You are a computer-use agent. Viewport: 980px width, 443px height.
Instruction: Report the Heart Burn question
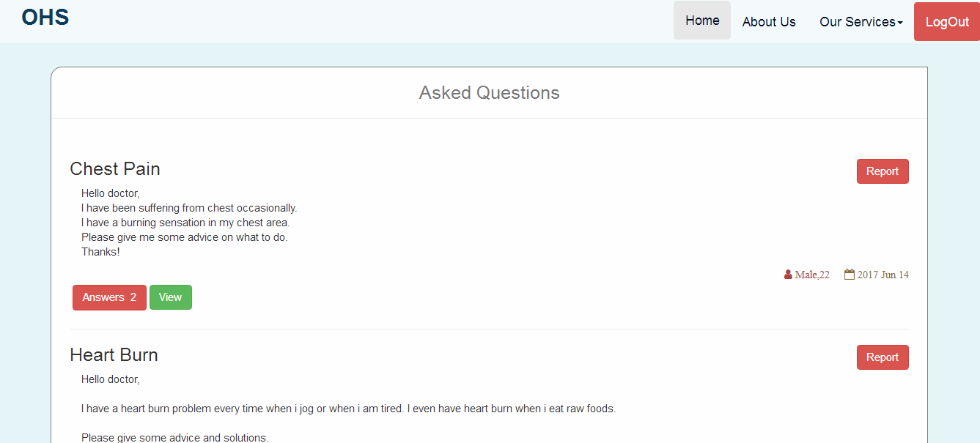[883, 357]
